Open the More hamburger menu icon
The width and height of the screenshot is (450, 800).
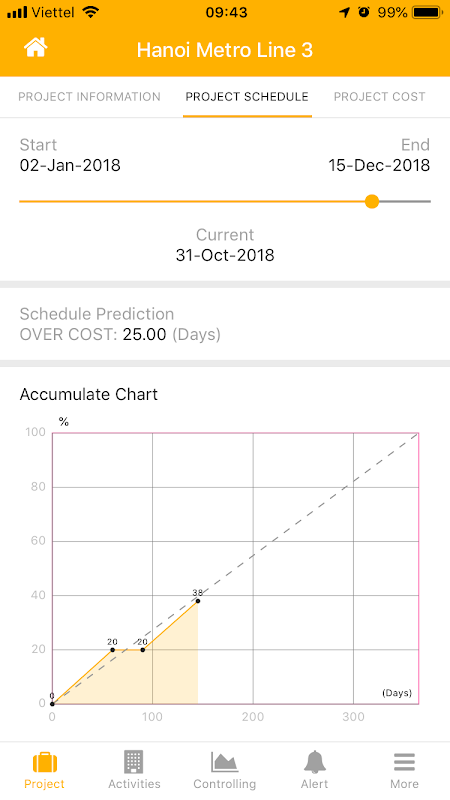[404, 762]
